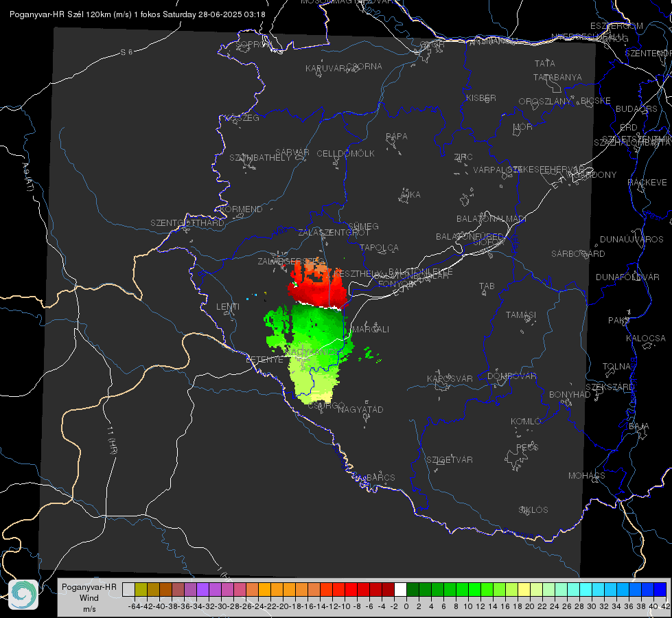The height and width of the screenshot is (618, 672).
Task: Select the TATA city label
Action: [545, 63]
